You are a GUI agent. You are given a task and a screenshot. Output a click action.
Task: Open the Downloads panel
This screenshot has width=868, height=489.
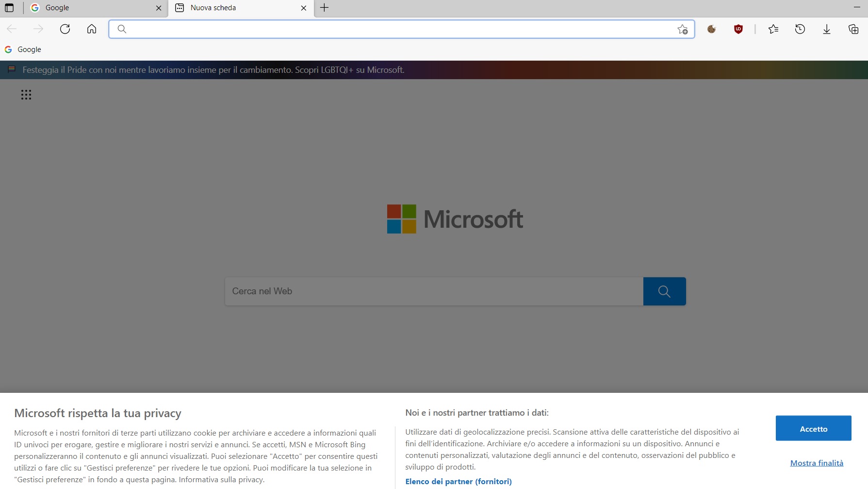tap(826, 29)
